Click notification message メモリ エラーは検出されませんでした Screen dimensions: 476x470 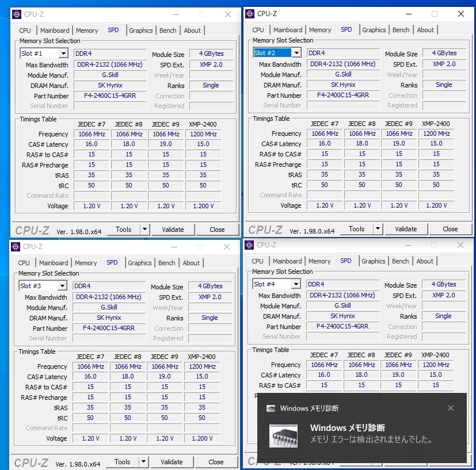(371, 440)
